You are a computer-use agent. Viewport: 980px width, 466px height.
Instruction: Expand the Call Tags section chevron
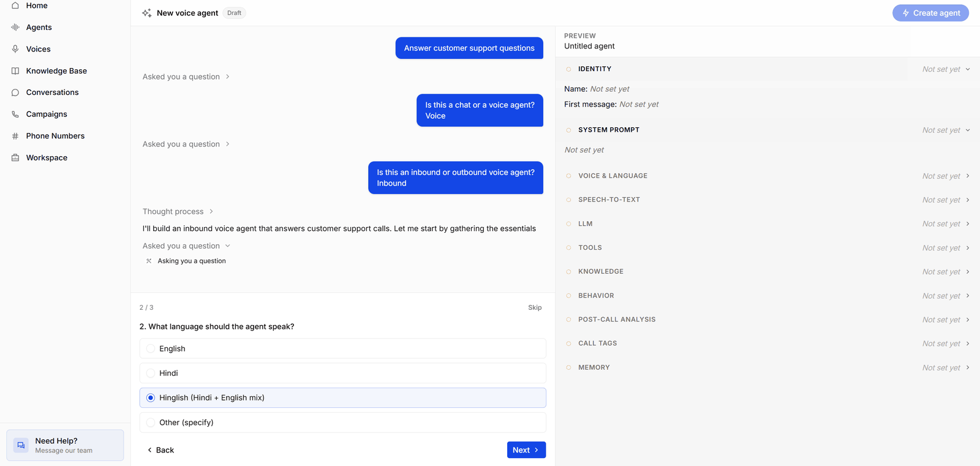968,344
